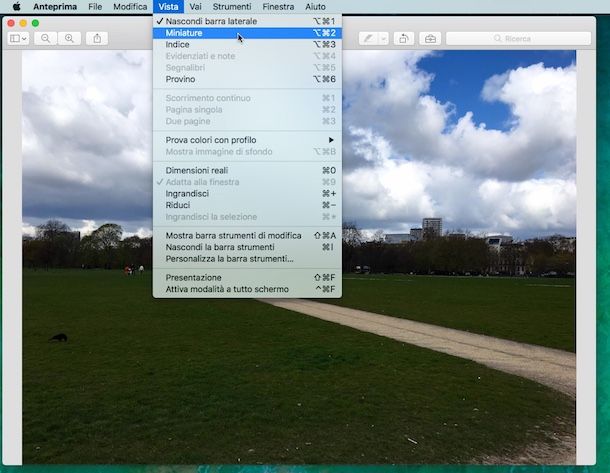The image size is (610, 473).
Task: Show the markup toolbox icon
Action: 430,39
